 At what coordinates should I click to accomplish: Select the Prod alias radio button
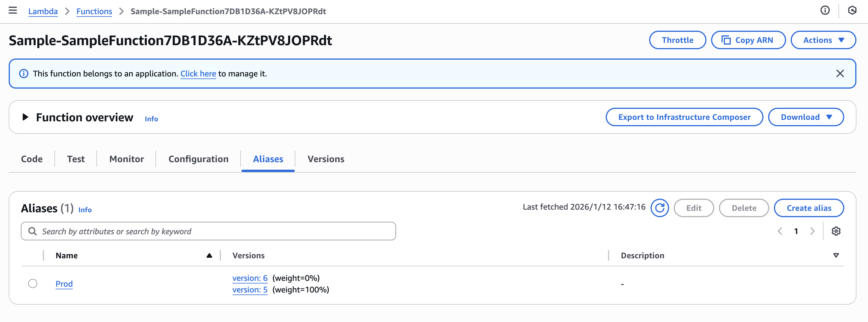pyautogui.click(x=33, y=283)
